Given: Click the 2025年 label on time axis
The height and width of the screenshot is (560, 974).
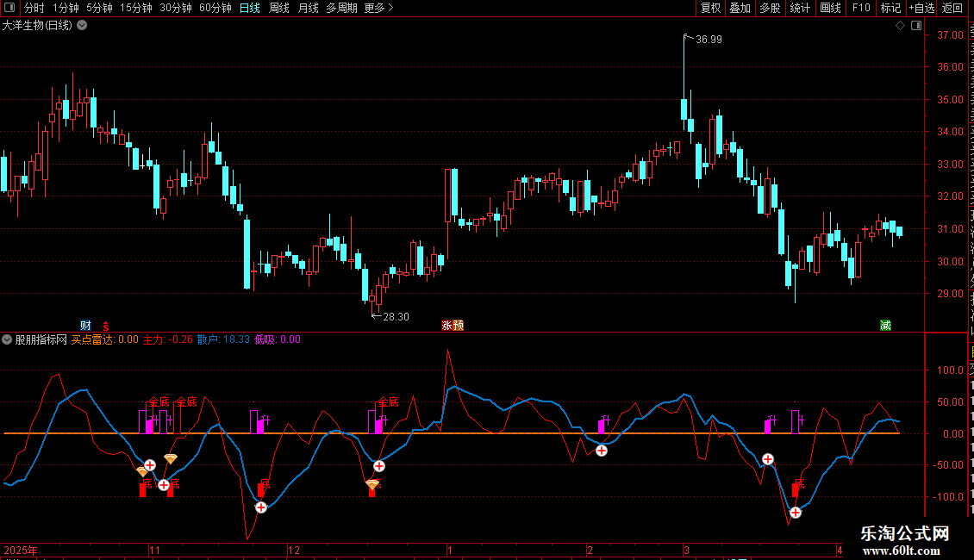Looking at the screenshot, I should pos(21,550).
